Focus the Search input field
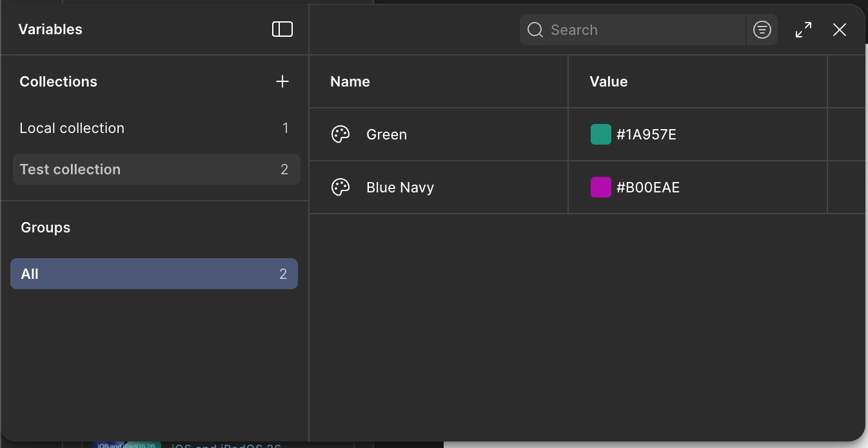 tap(633, 30)
